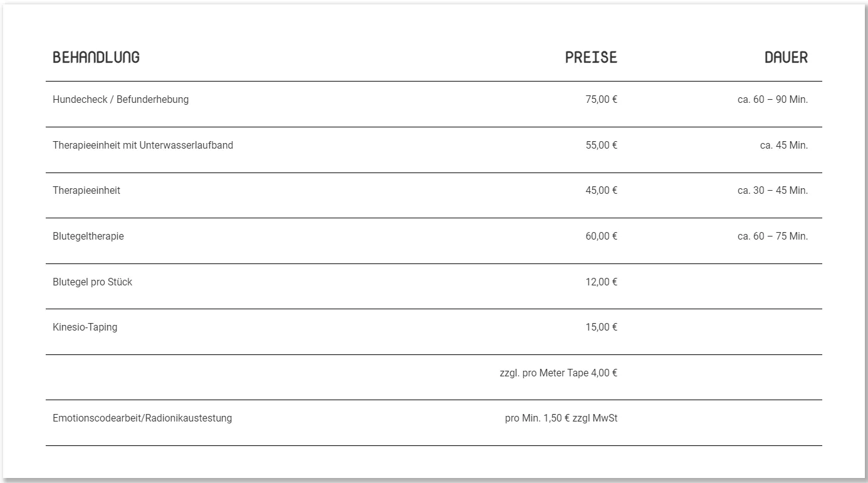Select the zzgl. pro Meter Tape text

coord(544,373)
